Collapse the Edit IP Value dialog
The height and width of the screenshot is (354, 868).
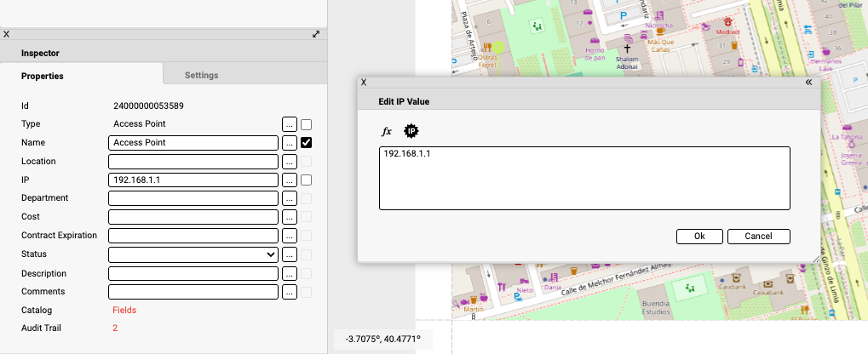(x=808, y=83)
